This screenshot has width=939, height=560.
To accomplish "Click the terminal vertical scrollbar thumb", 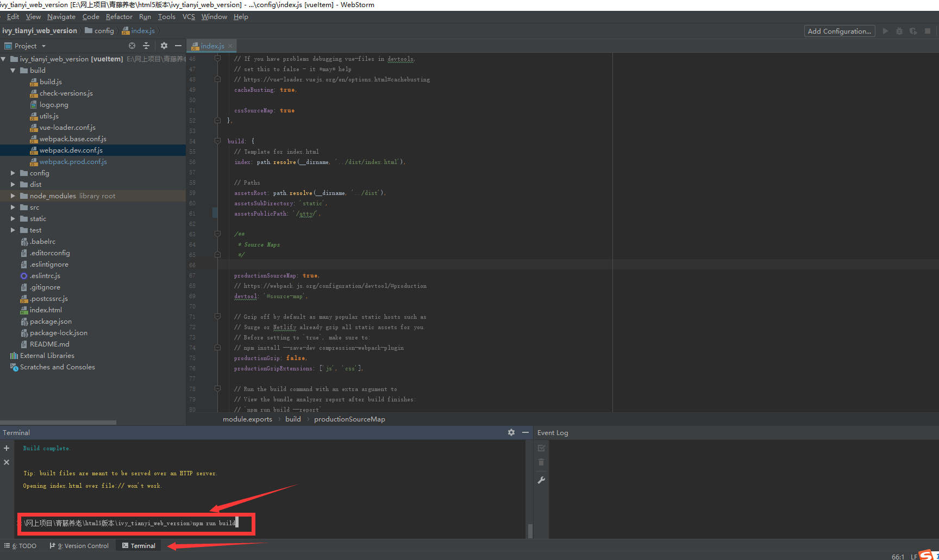I will (530, 531).
